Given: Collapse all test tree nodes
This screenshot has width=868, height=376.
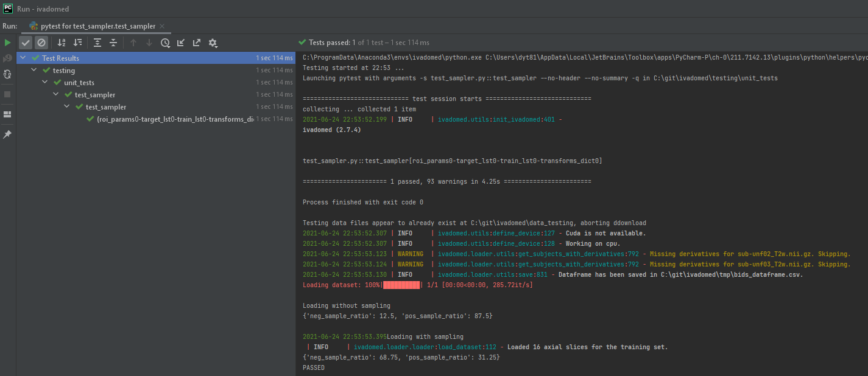Looking at the screenshot, I should (x=113, y=43).
